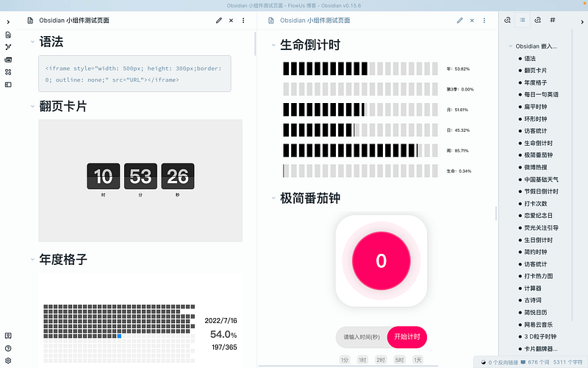Switch to the outgoing links sidebar tab
The image size is (588, 368).
pos(537,20)
